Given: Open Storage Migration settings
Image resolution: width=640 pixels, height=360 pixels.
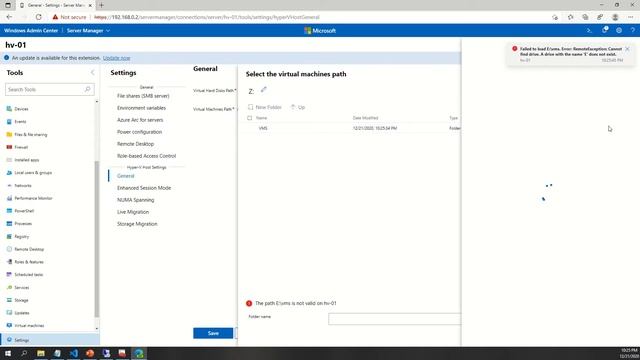Looking at the screenshot, I should pyautogui.click(x=137, y=224).
